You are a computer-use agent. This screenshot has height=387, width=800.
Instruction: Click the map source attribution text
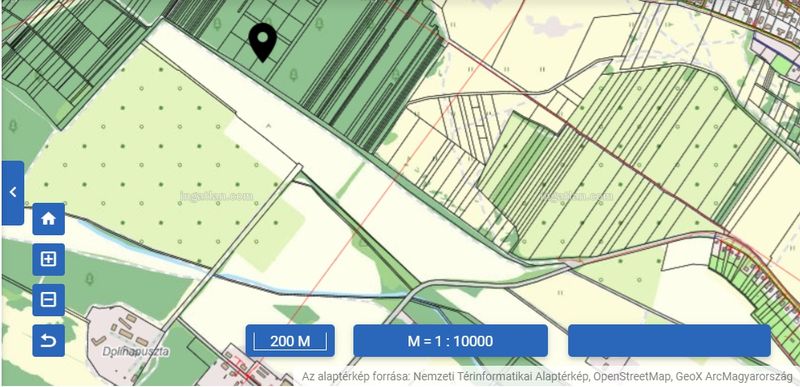point(547,377)
